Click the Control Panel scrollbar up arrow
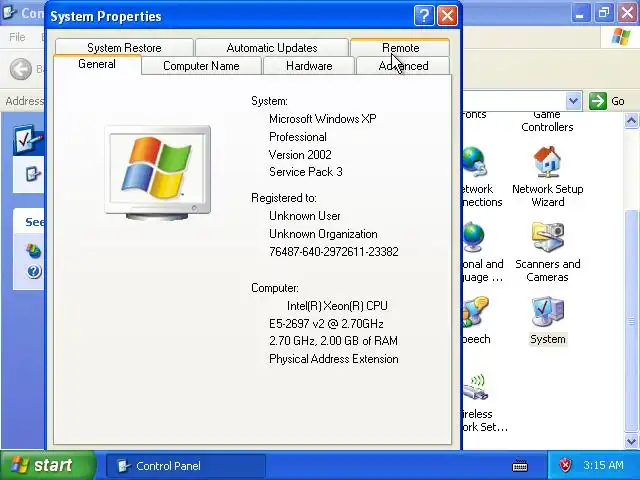This screenshot has height=480, width=640. (x=631, y=121)
